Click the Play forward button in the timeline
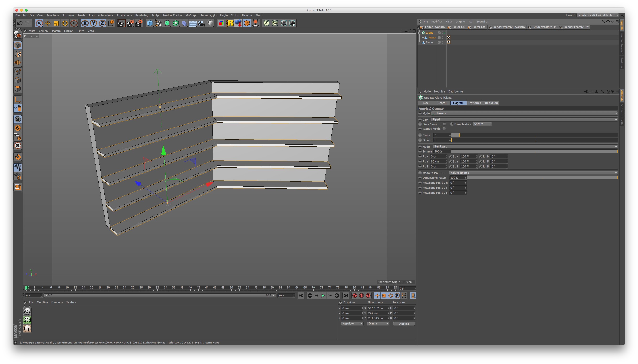Screen dimensions: 638x364 (323, 295)
